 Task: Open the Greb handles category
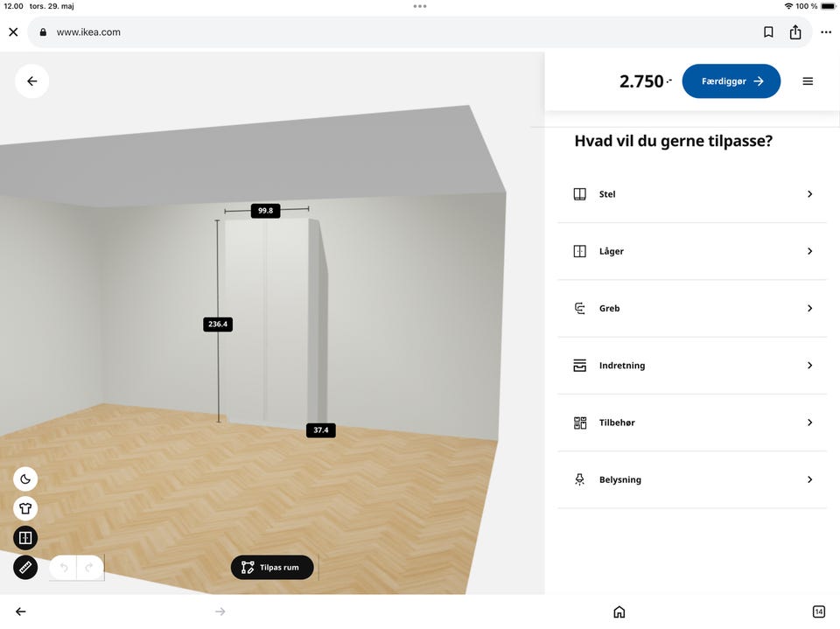pos(692,308)
